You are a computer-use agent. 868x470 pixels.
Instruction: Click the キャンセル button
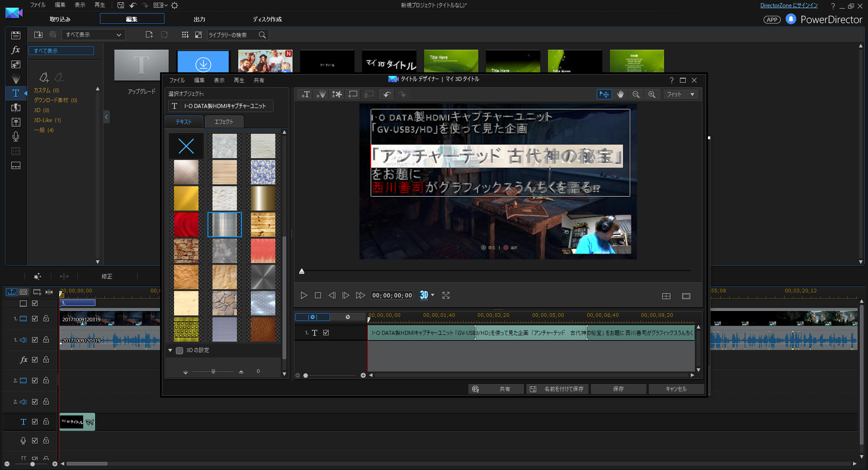coord(676,389)
